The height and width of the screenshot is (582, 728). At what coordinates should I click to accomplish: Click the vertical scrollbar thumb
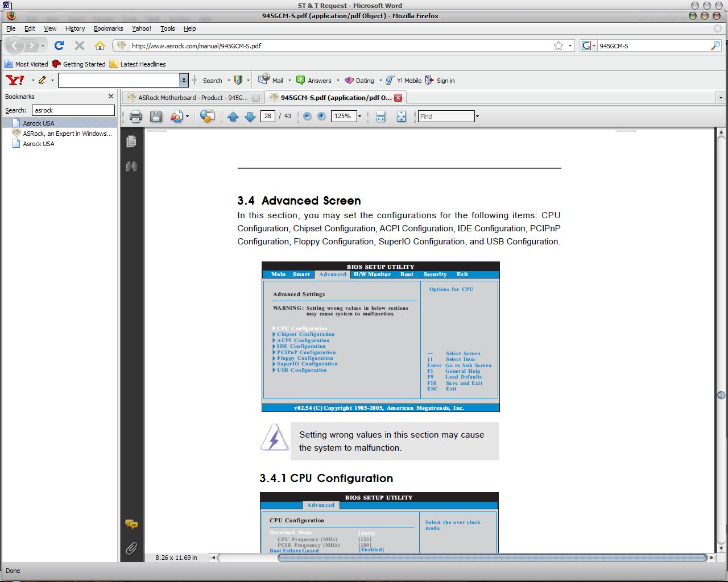pyautogui.click(x=721, y=394)
